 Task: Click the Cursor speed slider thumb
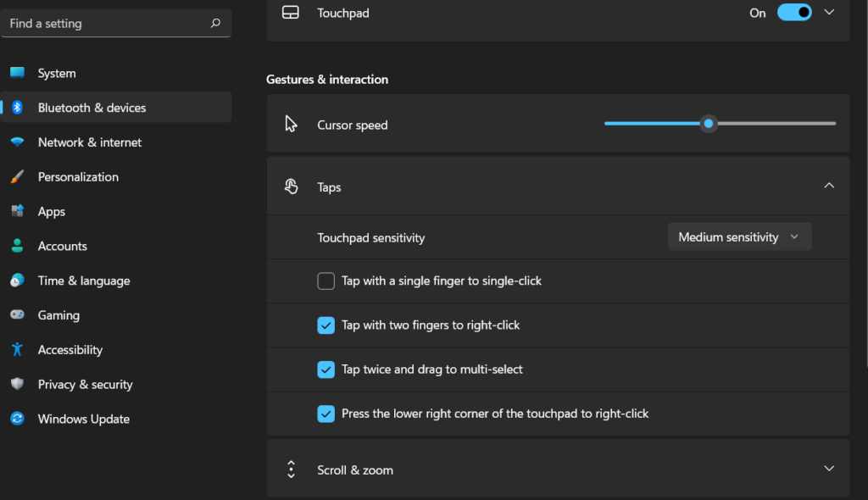tap(708, 124)
